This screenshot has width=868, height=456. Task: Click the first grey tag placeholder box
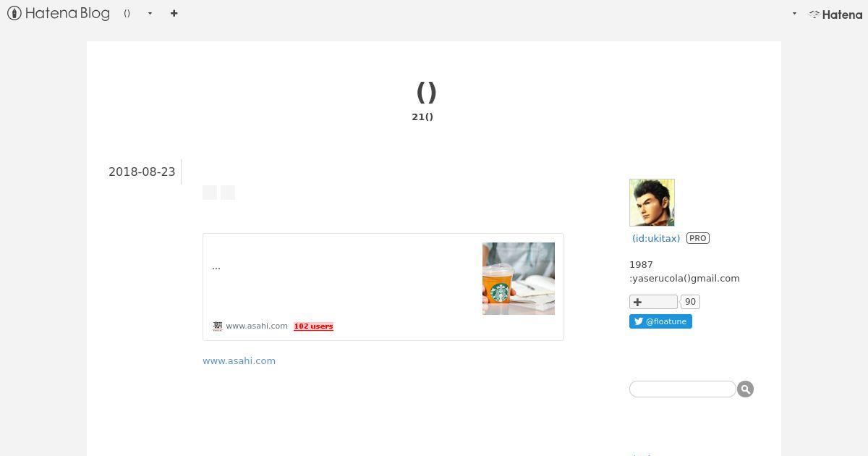coord(210,193)
